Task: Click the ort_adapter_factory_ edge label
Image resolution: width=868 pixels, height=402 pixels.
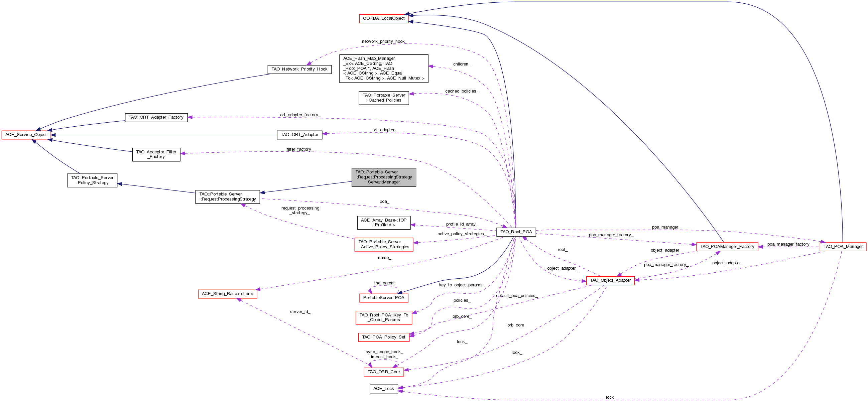Action: (300, 115)
